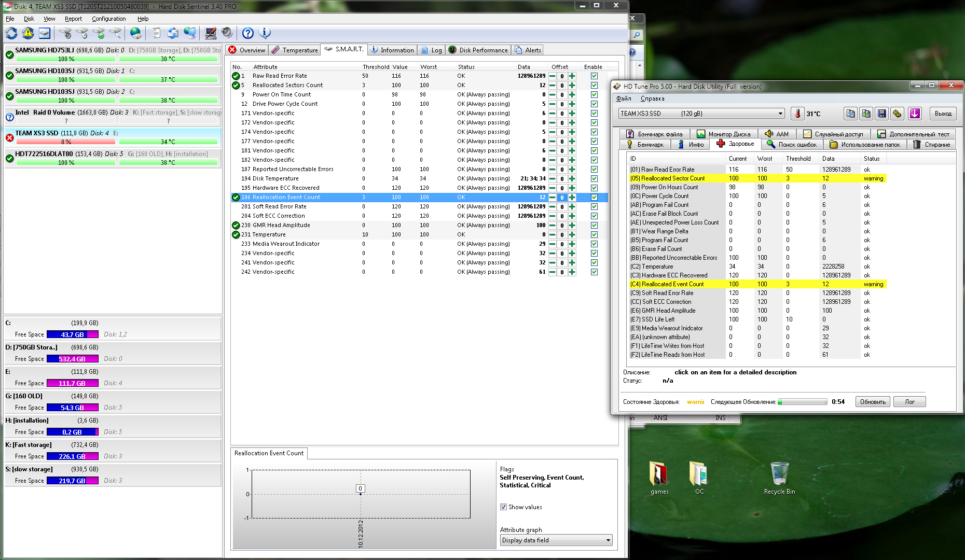Click the disk with green check toolbar icon

[x=99, y=34]
